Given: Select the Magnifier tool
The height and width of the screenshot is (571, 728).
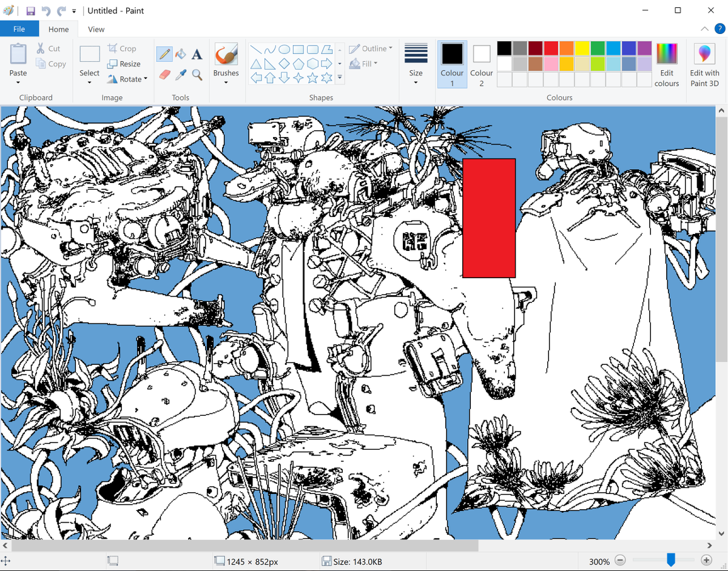Looking at the screenshot, I should tap(197, 74).
